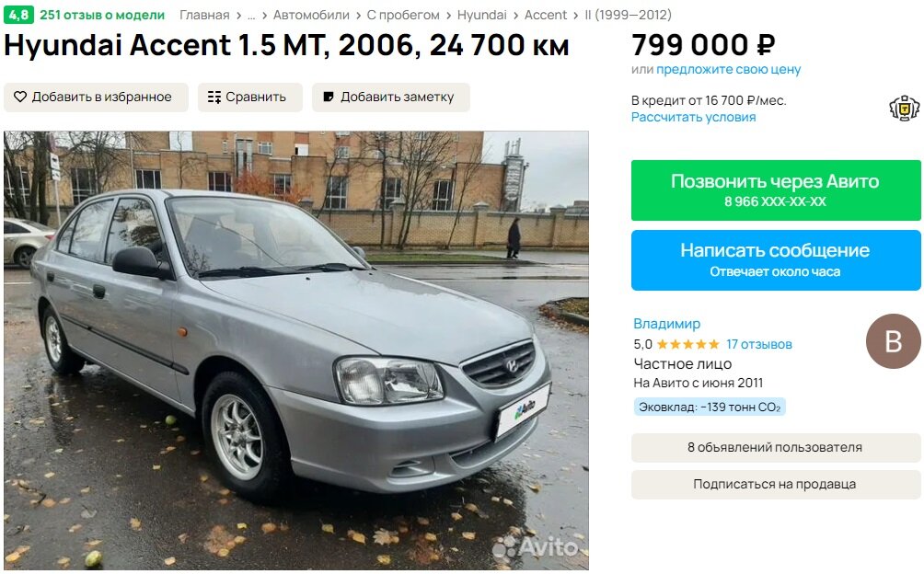The width and height of the screenshot is (924, 574).
Task: Open Рассчитать условия credit link
Action: tap(694, 117)
